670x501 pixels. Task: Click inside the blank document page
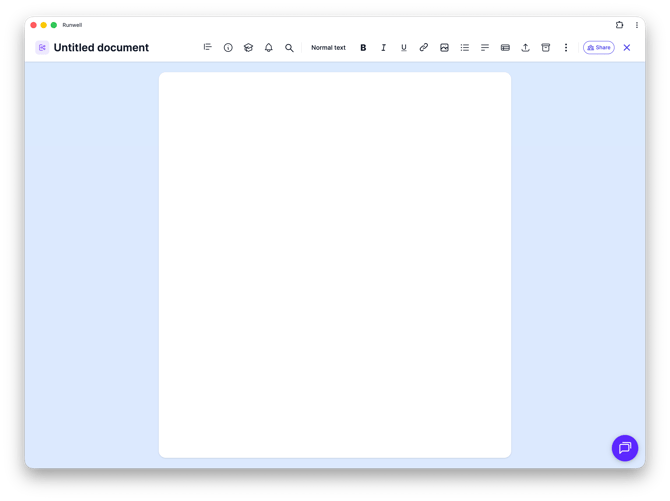(x=335, y=265)
